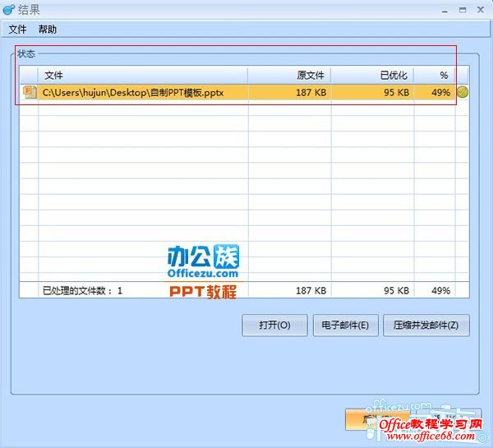Click the summary row 187 KB total

tap(311, 291)
